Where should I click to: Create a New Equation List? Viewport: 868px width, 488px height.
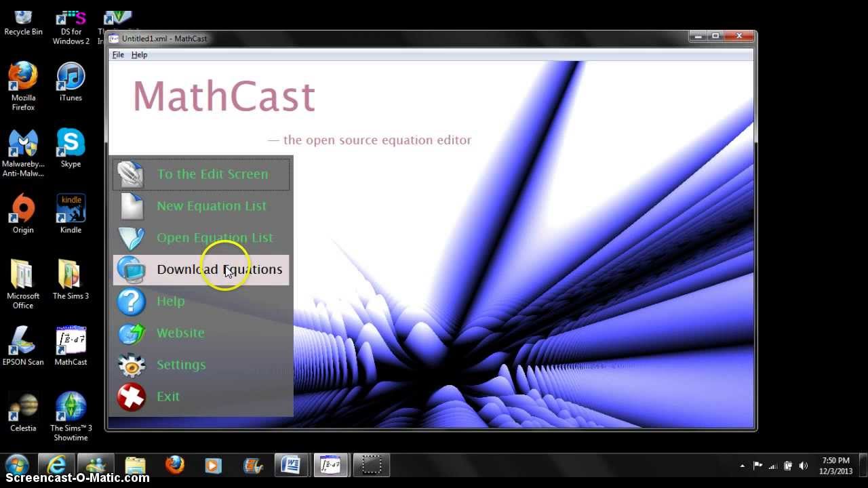pos(201,206)
